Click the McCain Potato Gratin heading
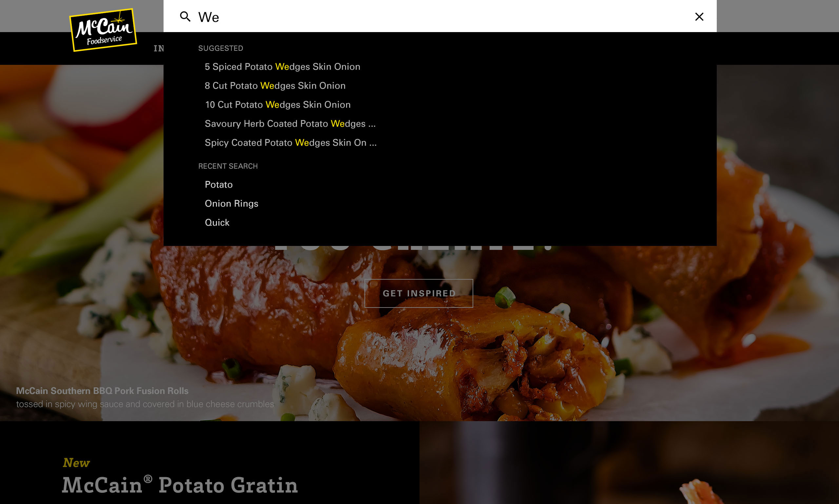This screenshot has height=504, width=839. (x=180, y=485)
